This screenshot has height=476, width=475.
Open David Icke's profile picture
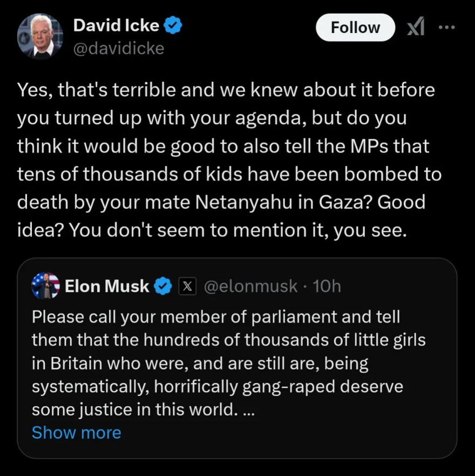[x=39, y=37]
